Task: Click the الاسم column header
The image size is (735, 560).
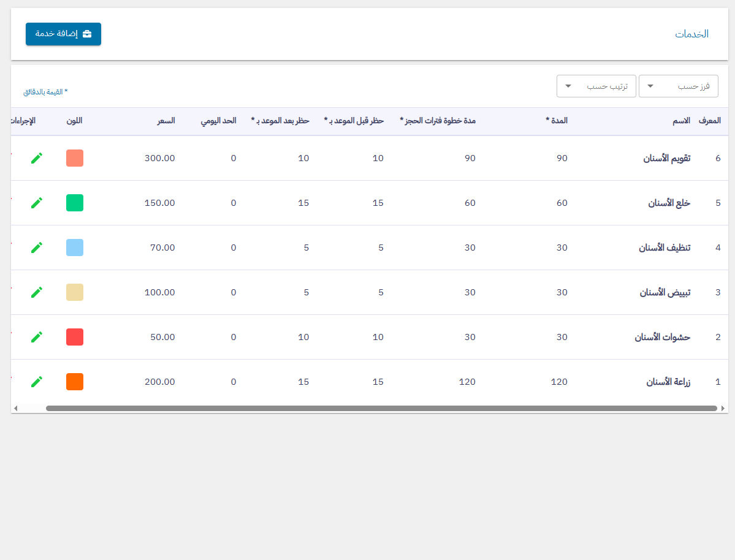Action: (681, 121)
